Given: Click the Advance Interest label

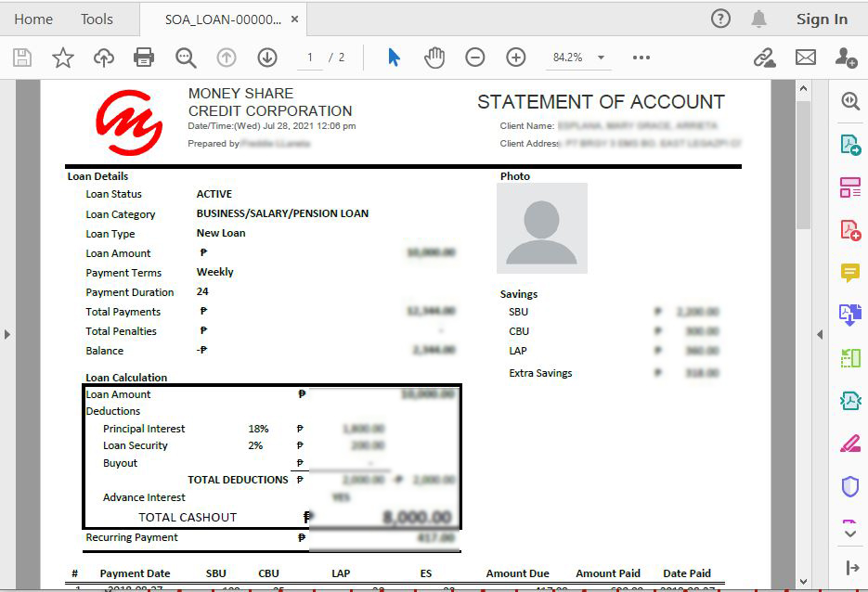Looking at the screenshot, I should click(144, 497).
